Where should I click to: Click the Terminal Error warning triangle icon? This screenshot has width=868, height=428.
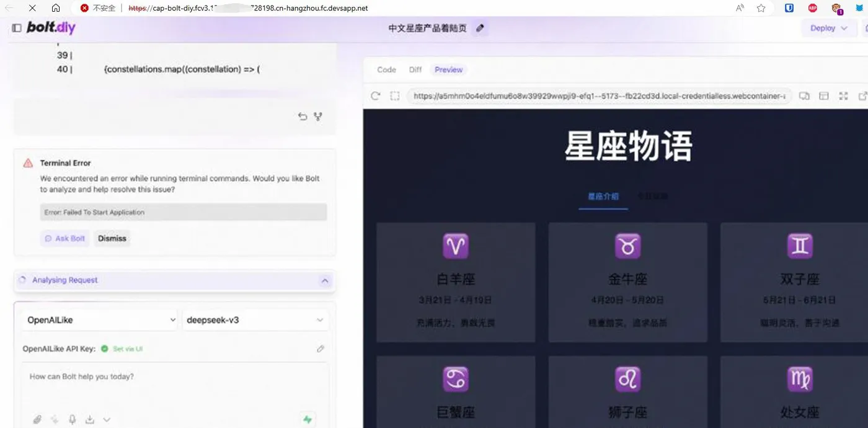click(x=28, y=163)
